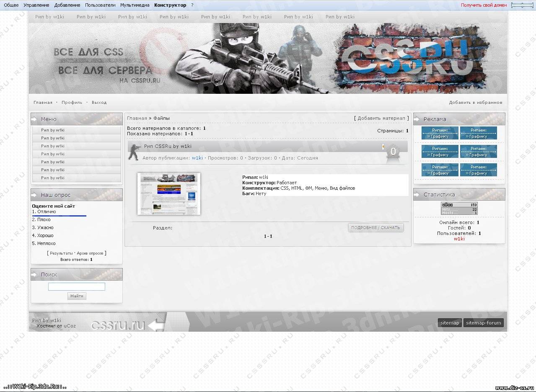The width and height of the screenshot is (536, 392).
Task: Open the ? help menu
Action: point(192,5)
